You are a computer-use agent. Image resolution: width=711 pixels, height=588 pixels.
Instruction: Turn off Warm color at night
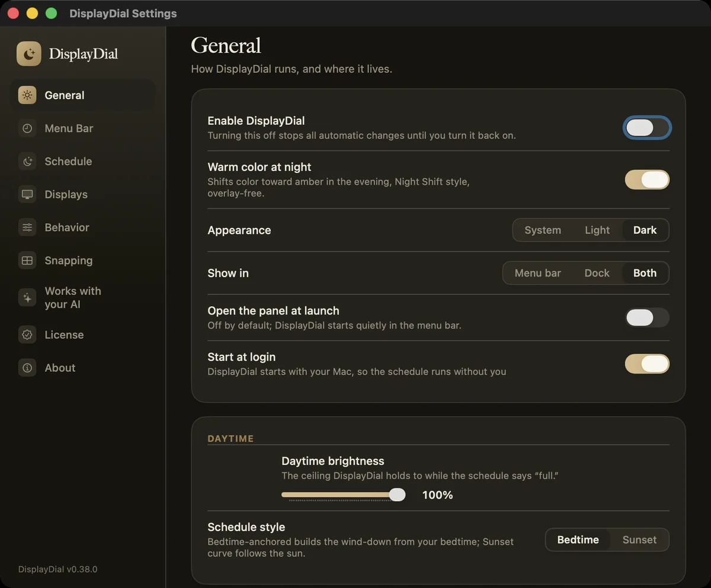647,179
